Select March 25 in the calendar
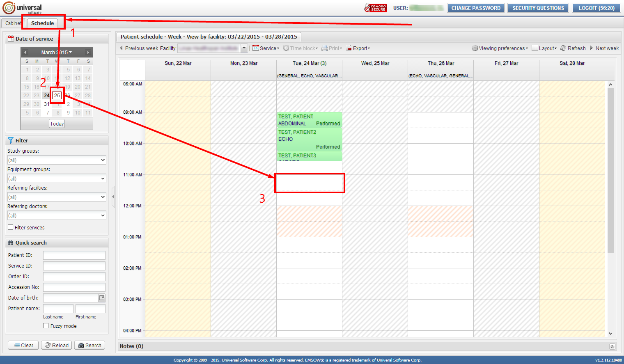Image resolution: width=624 pixels, height=364 pixels. 57,96
